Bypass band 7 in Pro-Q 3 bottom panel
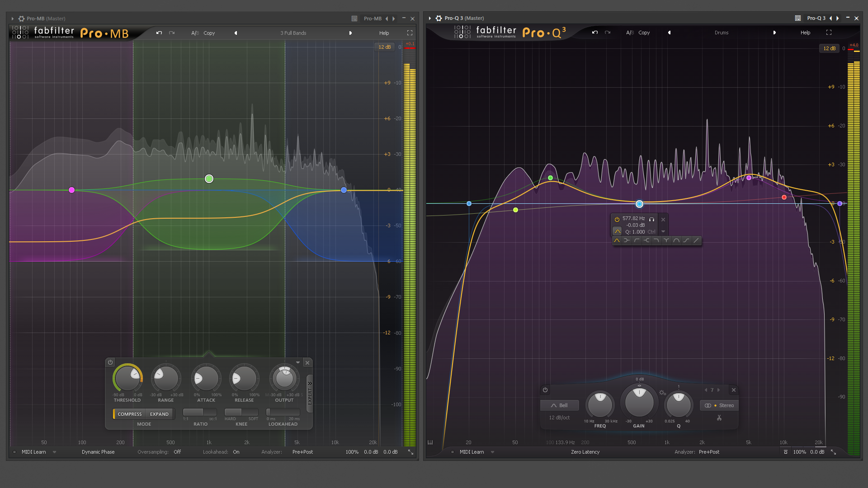Image resolution: width=868 pixels, height=488 pixels. click(x=545, y=390)
